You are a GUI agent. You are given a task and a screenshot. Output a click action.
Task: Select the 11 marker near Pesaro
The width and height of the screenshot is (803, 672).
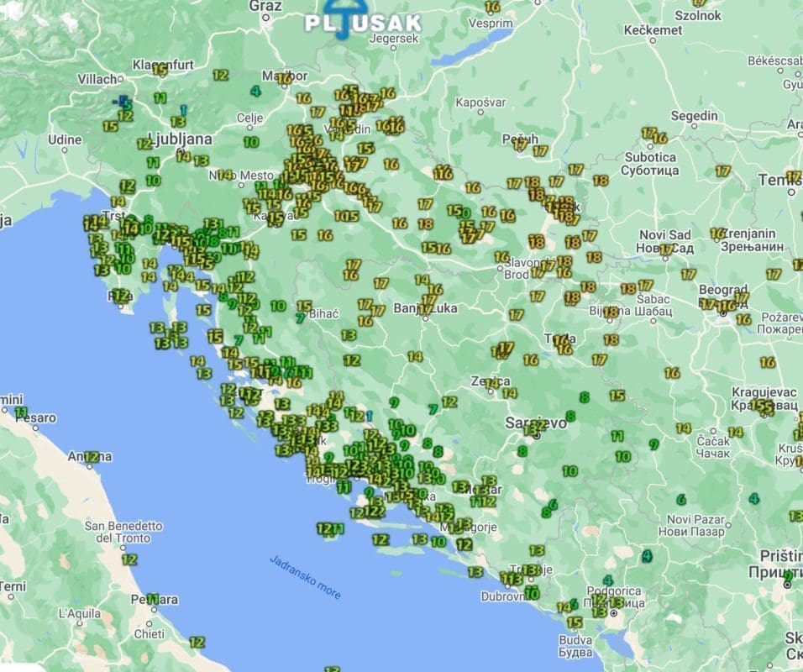[x=20, y=412]
